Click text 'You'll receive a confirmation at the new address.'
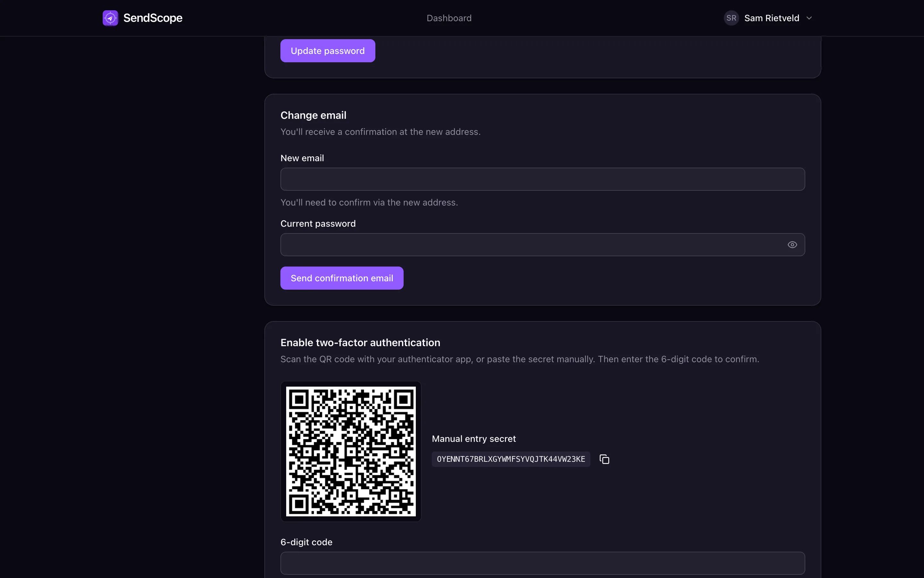 pyautogui.click(x=380, y=132)
